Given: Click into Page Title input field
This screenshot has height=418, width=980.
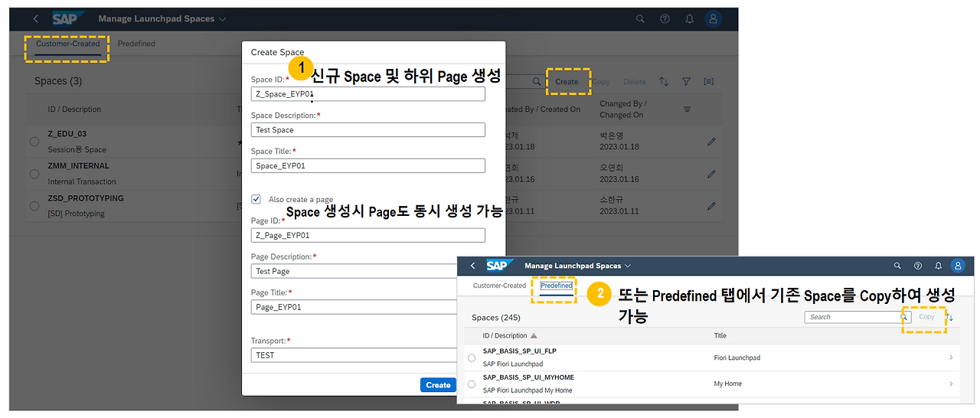Looking at the screenshot, I should pos(354,307).
